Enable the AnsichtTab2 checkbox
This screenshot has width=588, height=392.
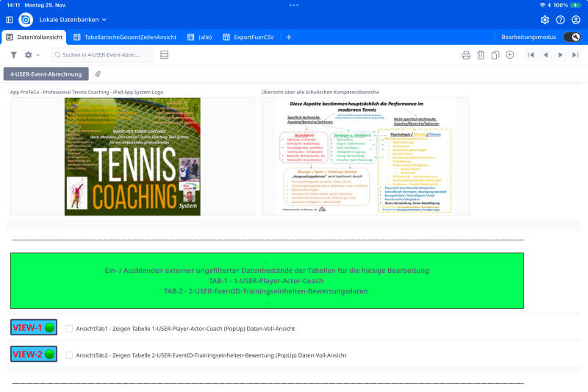click(69, 355)
